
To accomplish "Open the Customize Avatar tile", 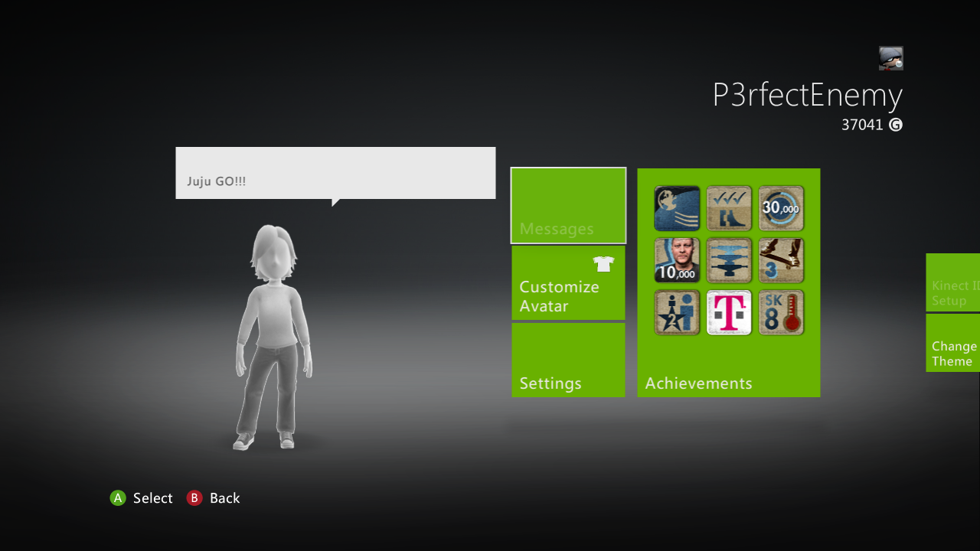I will [x=568, y=282].
